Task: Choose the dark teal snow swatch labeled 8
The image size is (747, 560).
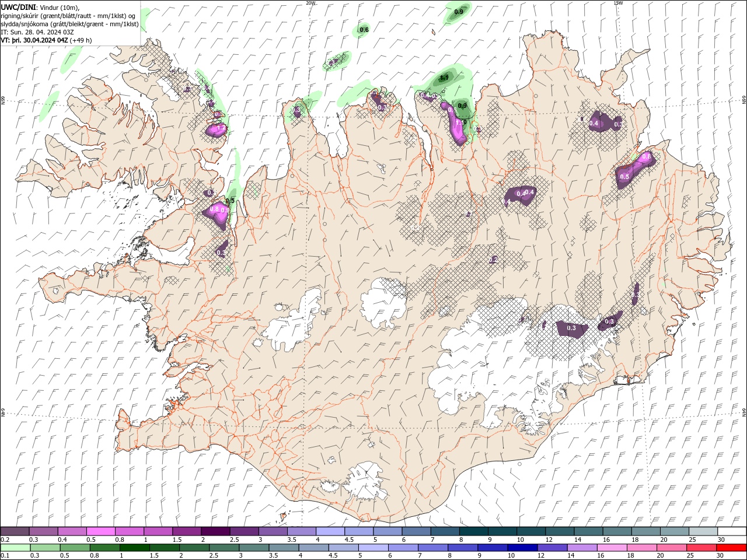Action: [474, 531]
